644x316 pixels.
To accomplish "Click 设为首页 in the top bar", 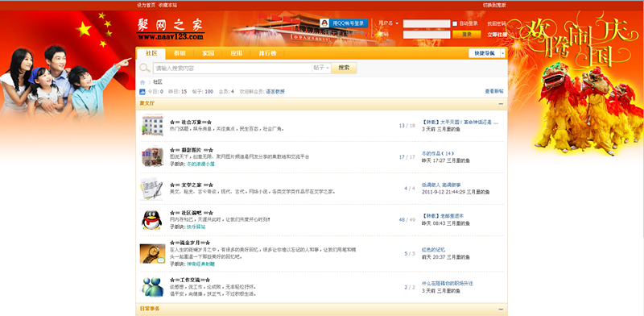I will pyautogui.click(x=146, y=5).
